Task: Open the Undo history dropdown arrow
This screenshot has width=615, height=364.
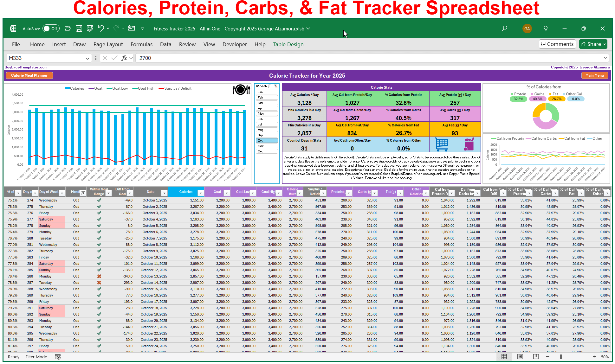Action: click(x=108, y=29)
